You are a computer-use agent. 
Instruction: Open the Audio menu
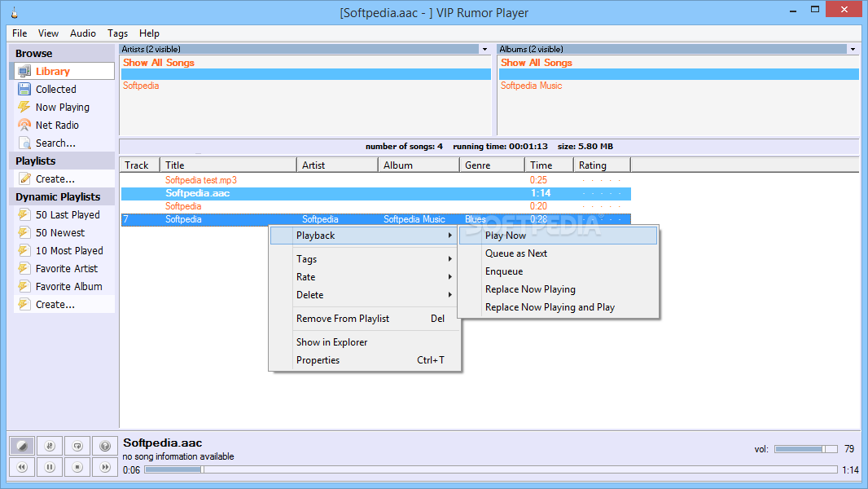coord(83,33)
